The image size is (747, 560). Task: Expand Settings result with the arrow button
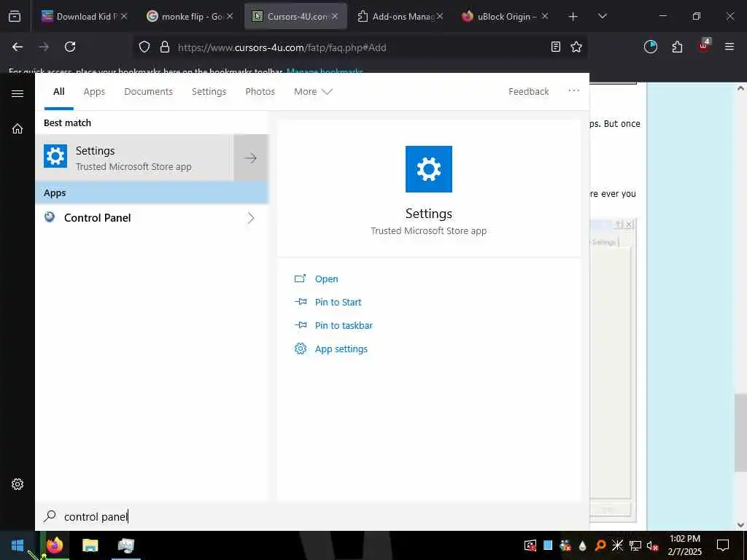point(251,157)
